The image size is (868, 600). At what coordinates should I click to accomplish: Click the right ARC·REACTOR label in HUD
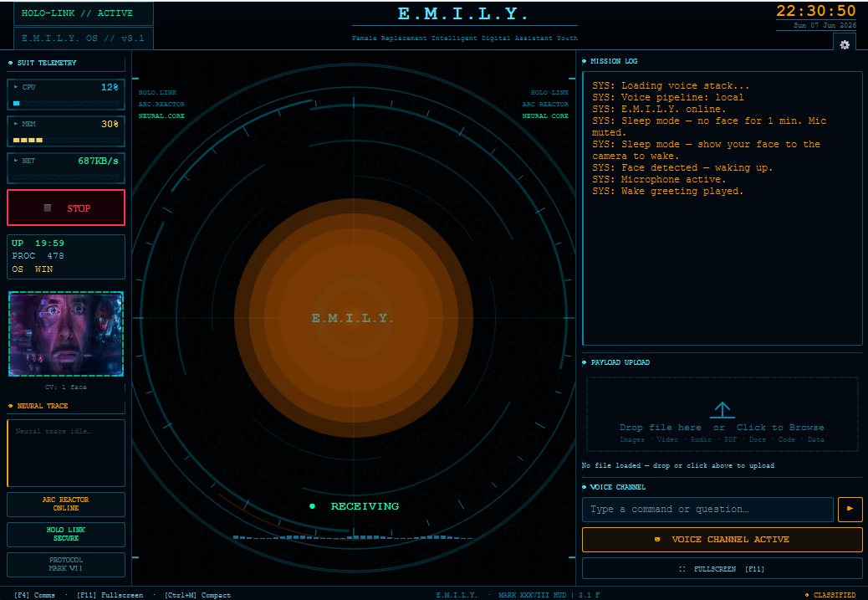(x=545, y=104)
